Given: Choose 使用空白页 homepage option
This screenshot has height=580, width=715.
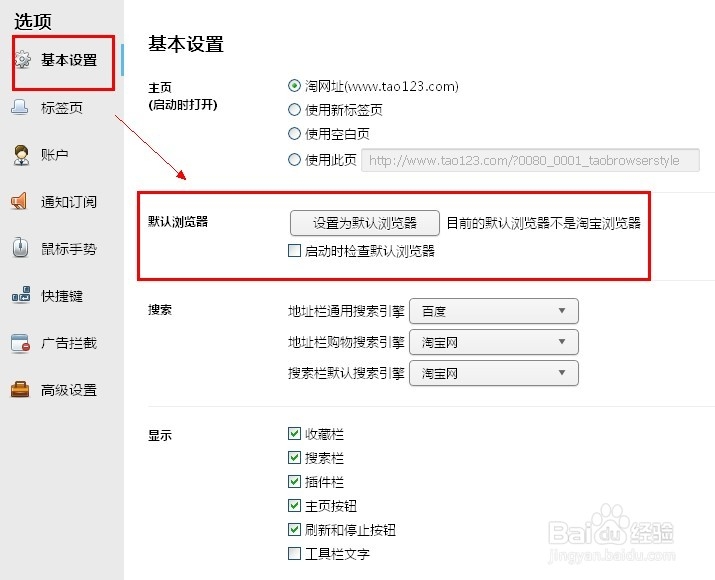Looking at the screenshot, I should pos(295,134).
